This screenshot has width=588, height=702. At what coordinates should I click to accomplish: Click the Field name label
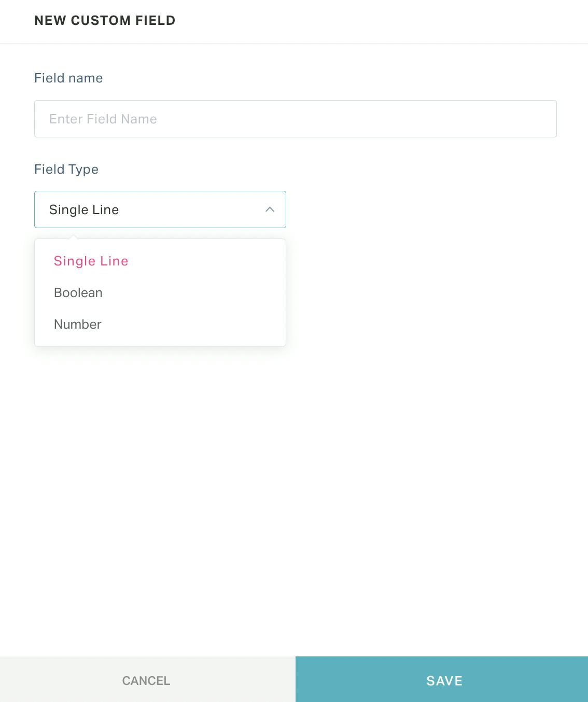[68, 78]
